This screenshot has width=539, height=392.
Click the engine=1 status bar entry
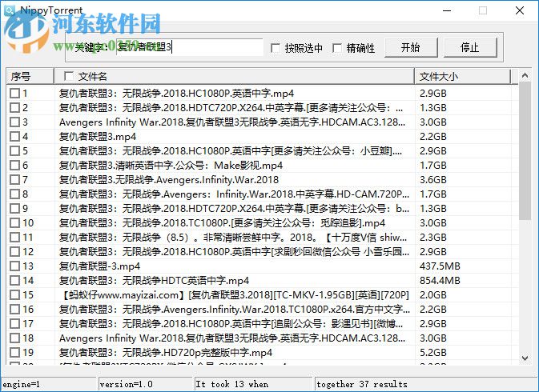pyautogui.click(x=49, y=384)
